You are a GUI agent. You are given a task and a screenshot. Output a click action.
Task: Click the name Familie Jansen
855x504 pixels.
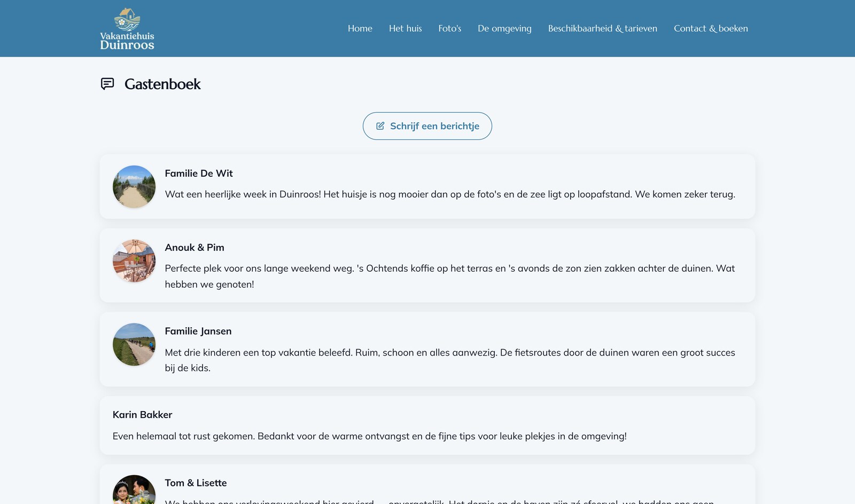(x=198, y=331)
